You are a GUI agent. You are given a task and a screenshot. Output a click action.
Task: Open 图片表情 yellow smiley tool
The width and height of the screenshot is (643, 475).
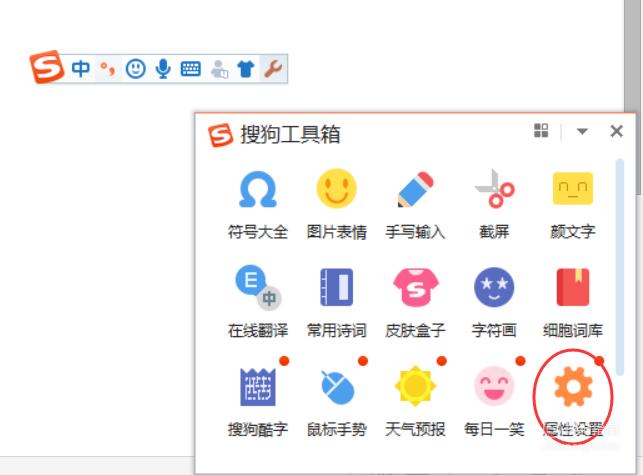coord(337,204)
